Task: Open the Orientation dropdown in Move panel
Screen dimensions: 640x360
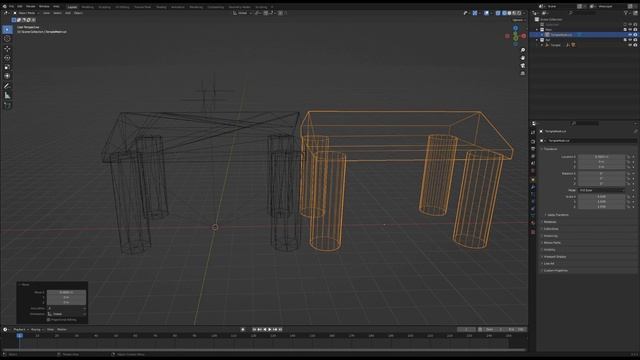Action: point(67,314)
